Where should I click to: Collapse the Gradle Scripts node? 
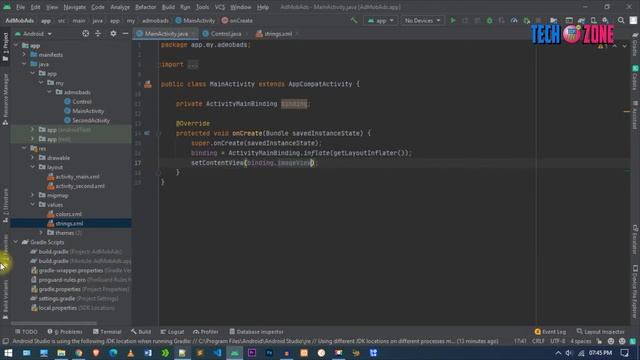tap(16, 242)
